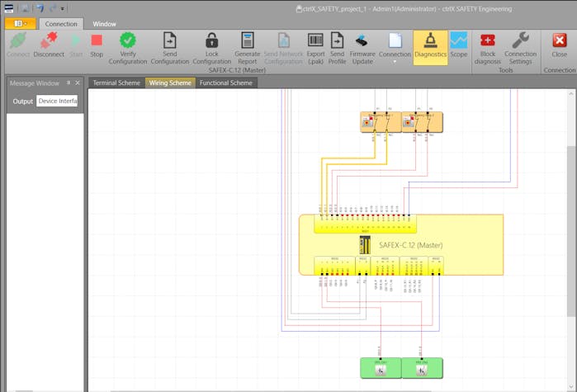The image size is (577, 392).
Task: Export (.pak) file
Action: [x=315, y=48]
